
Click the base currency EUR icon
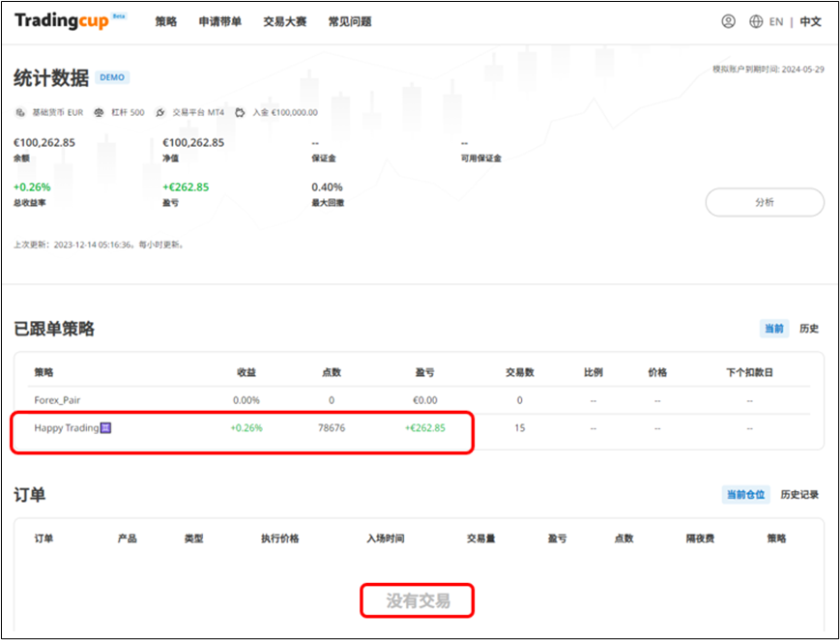tap(21, 112)
